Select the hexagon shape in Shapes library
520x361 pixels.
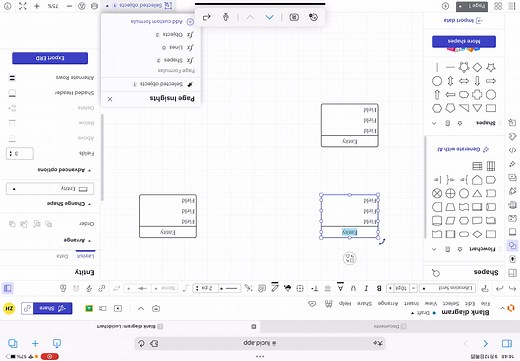437,108
